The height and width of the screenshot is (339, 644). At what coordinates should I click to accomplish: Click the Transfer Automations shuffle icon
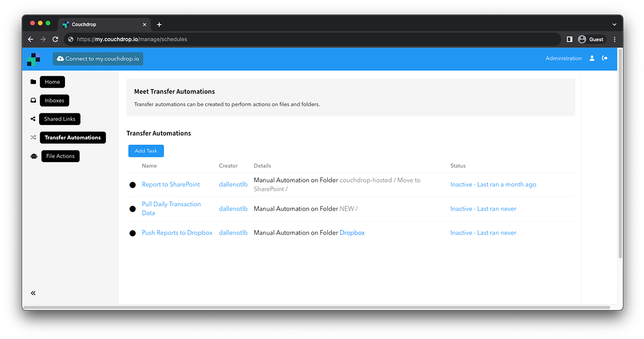click(33, 138)
